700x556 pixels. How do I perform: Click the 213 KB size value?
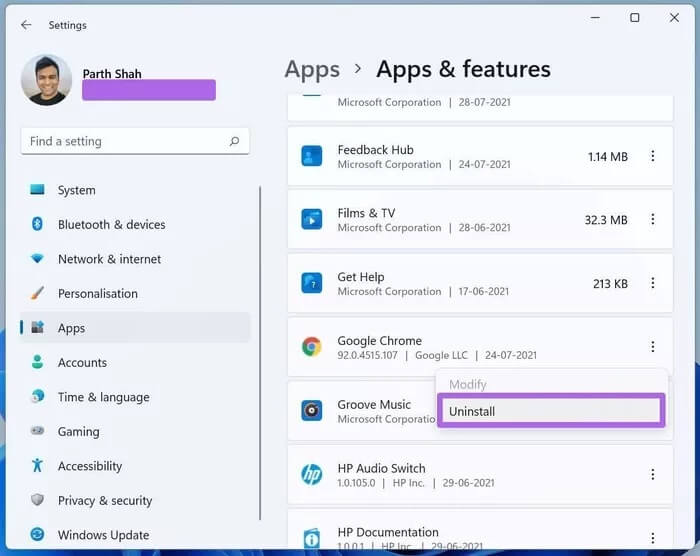[x=610, y=284]
